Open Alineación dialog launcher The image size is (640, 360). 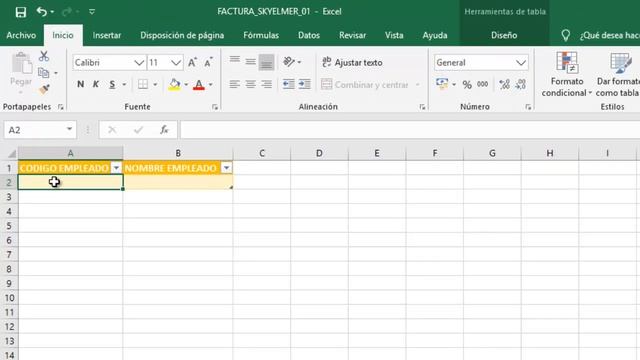click(x=422, y=107)
